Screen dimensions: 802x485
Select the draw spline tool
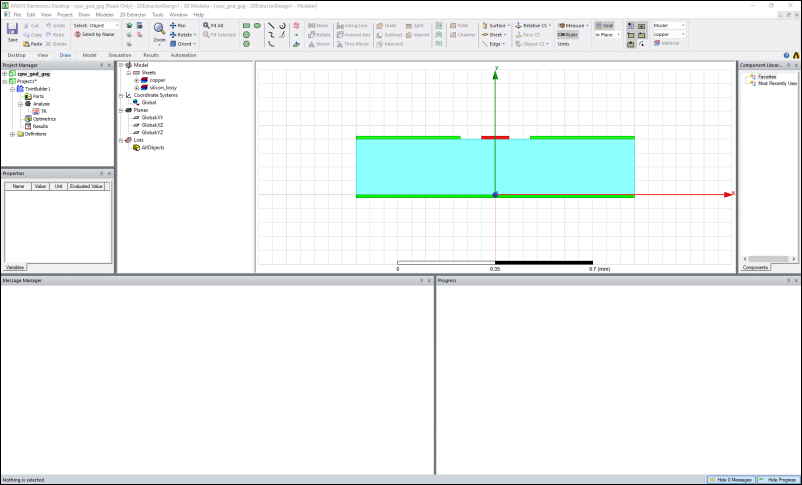(271, 35)
